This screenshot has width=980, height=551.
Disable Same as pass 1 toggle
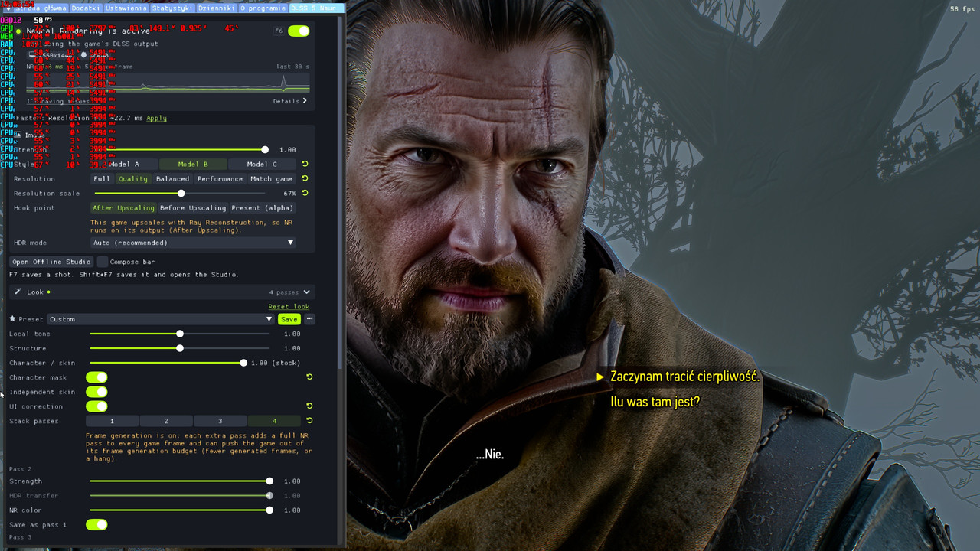[x=96, y=524]
